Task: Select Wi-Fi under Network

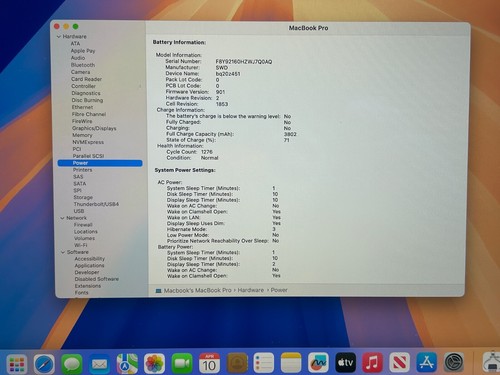Action: (x=81, y=245)
